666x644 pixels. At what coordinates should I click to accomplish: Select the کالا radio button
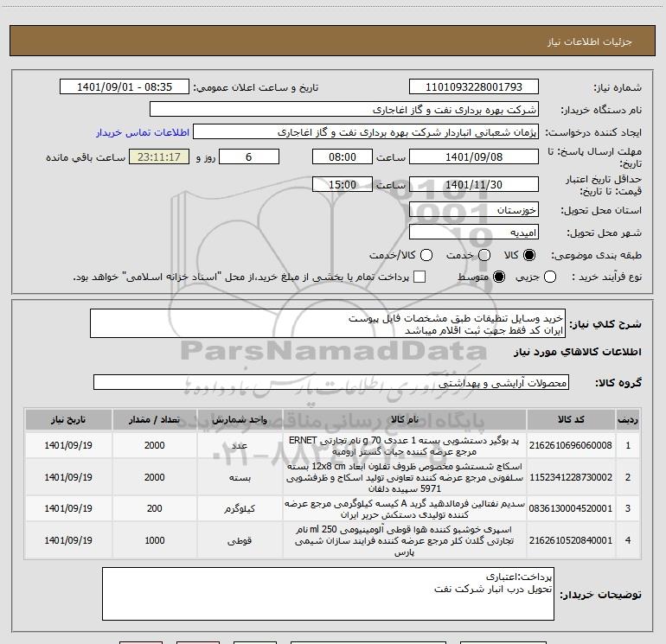coord(529,255)
